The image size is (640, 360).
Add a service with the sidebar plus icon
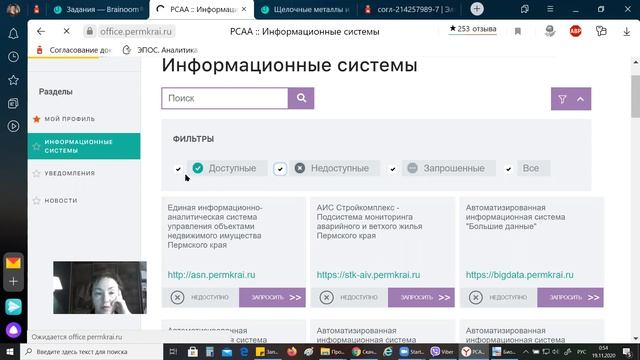(x=13, y=282)
